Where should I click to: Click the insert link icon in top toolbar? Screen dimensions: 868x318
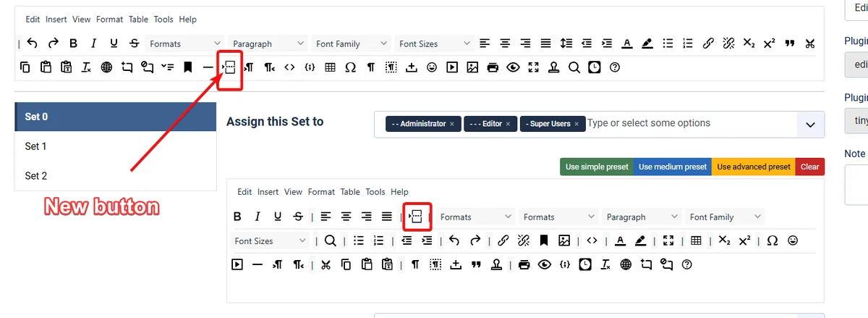pos(709,43)
